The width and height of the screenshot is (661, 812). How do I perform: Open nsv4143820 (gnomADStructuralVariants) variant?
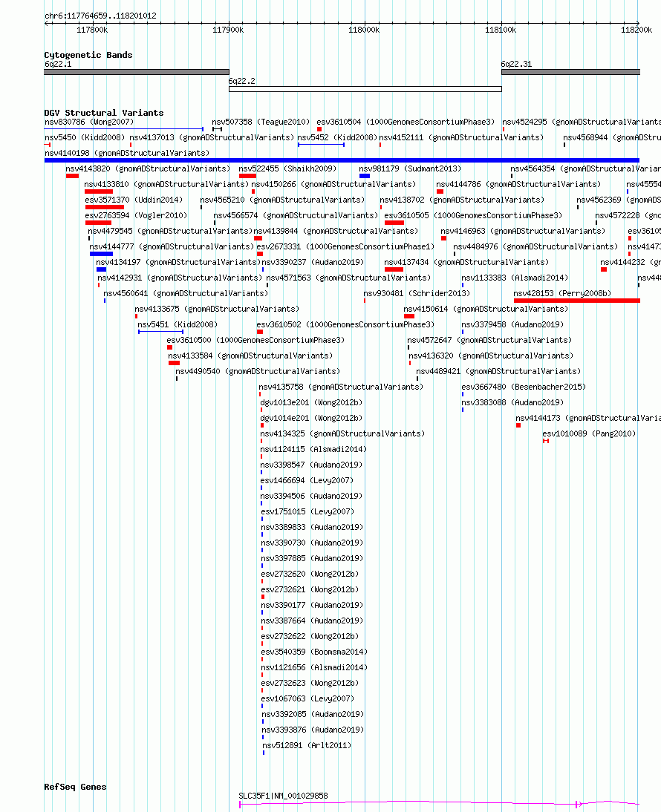click(x=148, y=168)
